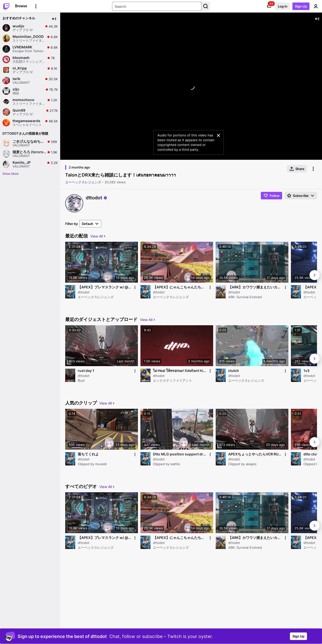
Task: Play the 0:20 clip thumbnail
Action: [252, 429]
